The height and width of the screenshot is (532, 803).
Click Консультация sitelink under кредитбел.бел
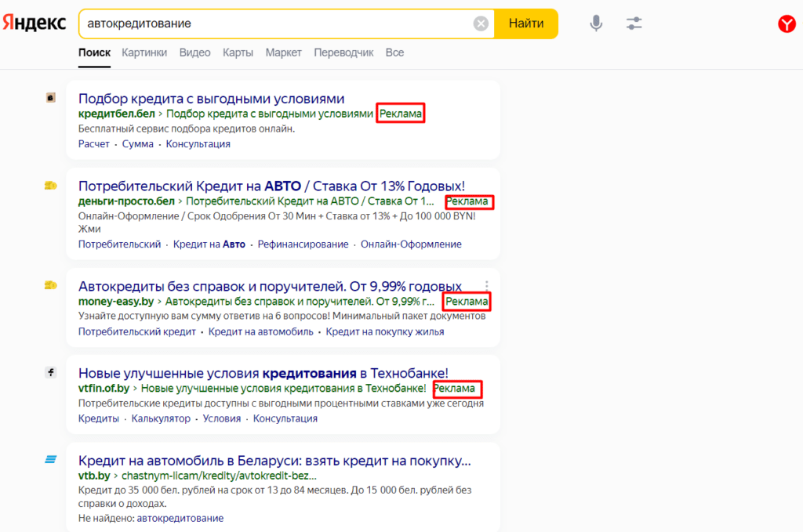click(x=198, y=143)
